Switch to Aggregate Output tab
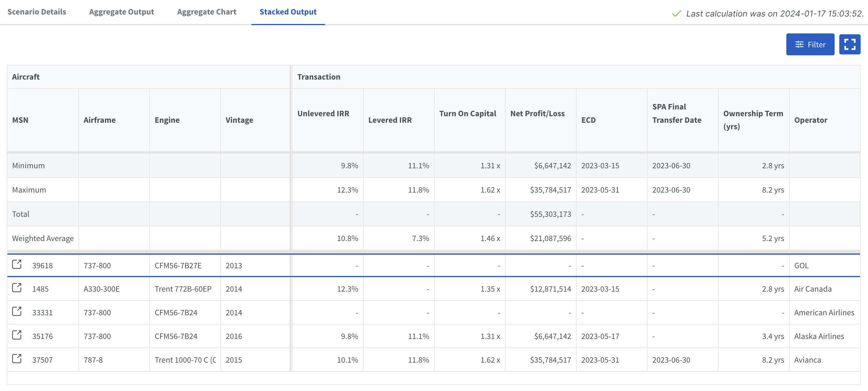 click(121, 12)
